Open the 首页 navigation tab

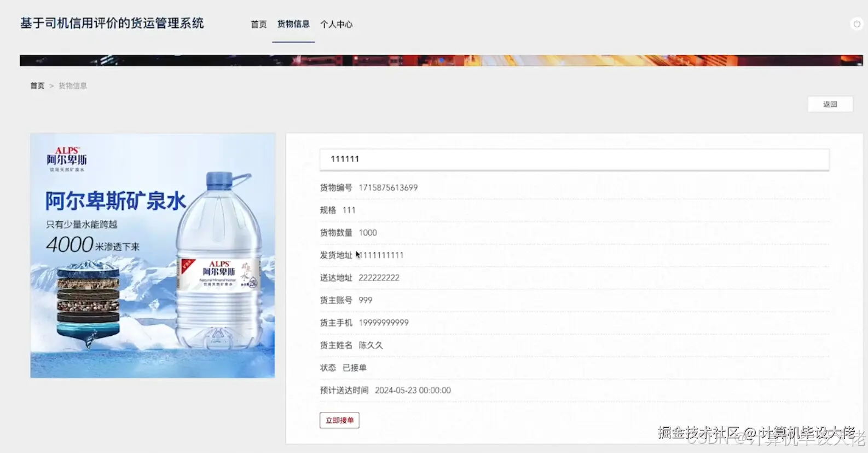(258, 24)
